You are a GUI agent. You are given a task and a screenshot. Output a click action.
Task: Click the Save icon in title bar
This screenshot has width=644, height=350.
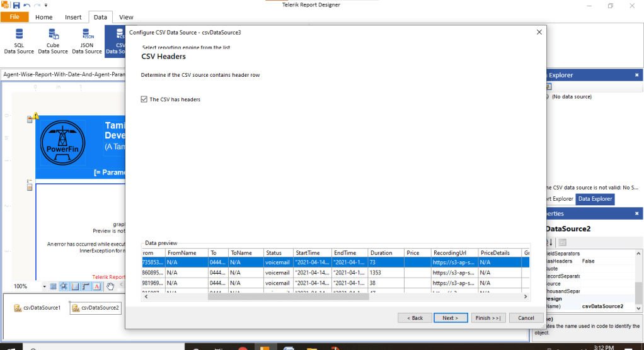coord(16,5)
